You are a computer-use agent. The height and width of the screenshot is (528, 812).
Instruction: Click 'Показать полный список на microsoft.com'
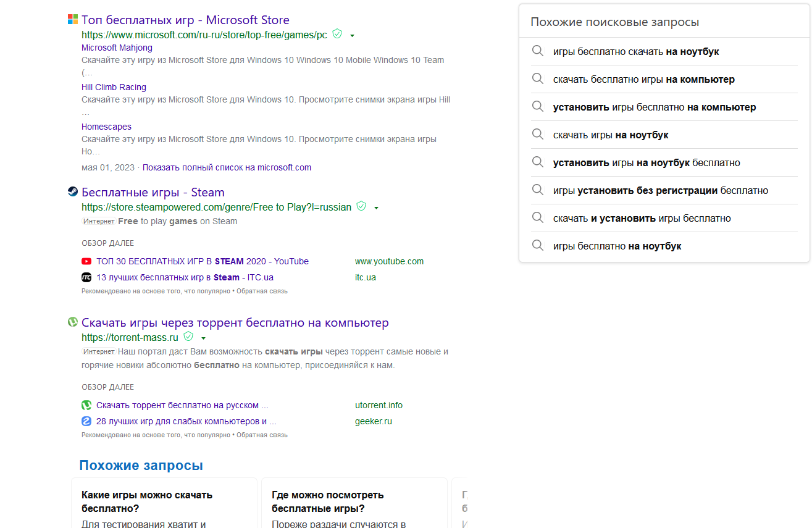(x=227, y=167)
